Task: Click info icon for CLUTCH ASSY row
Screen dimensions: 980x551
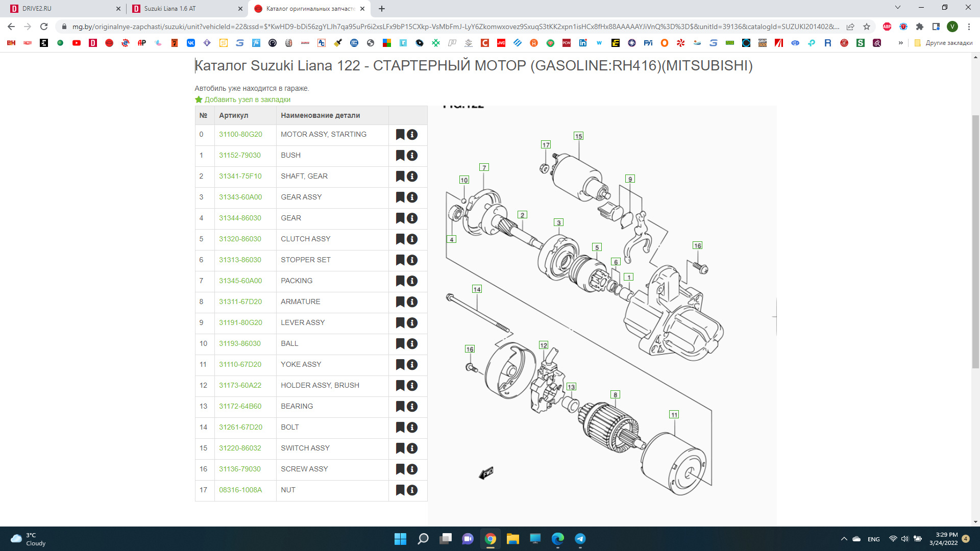Action: pyautogui.click(x=412, y=239)
